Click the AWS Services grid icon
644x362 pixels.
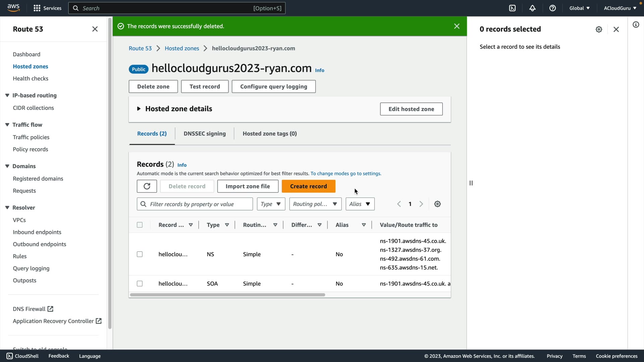click(x=37, y=8)
